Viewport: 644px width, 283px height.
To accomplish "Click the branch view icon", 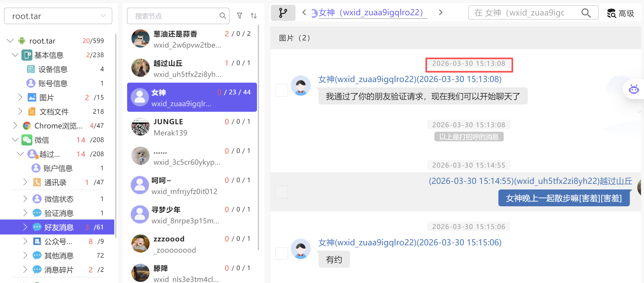I will (283, 13).
